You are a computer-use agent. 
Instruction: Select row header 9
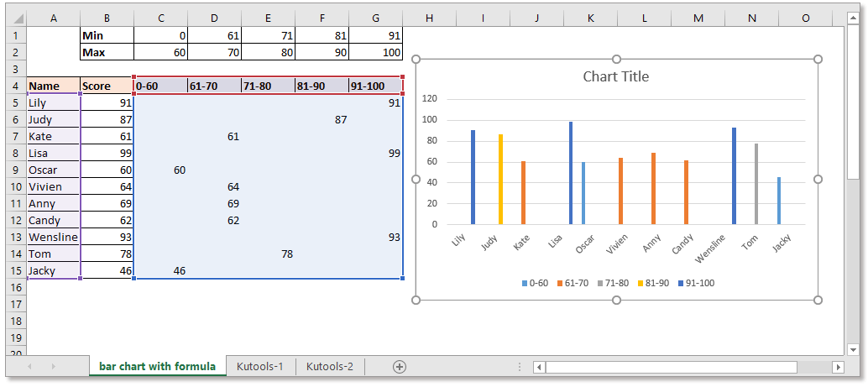click(15, 170)
